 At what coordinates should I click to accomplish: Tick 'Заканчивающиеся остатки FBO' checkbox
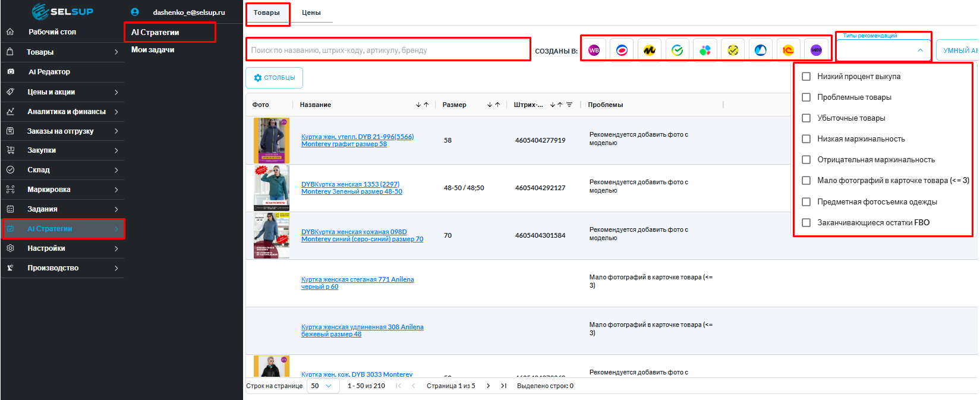(806, 223)
